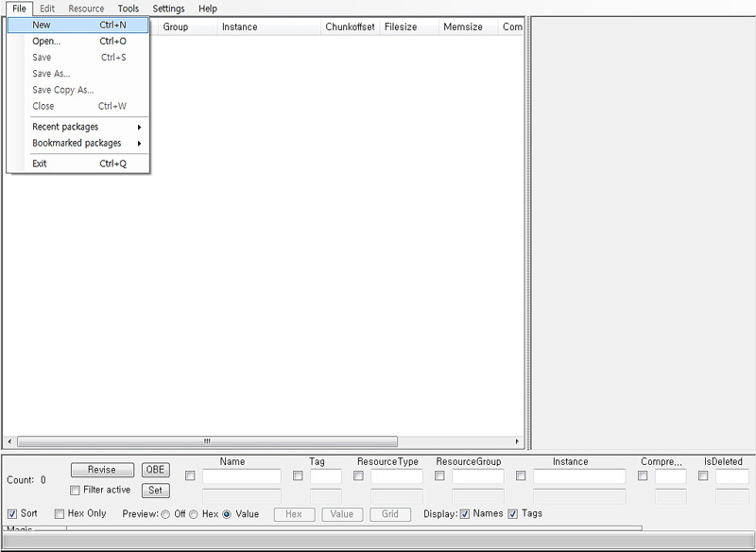This screenshot has width=756, height=552.
Task: Open the Tools menu
Action: tap(129, 9)
